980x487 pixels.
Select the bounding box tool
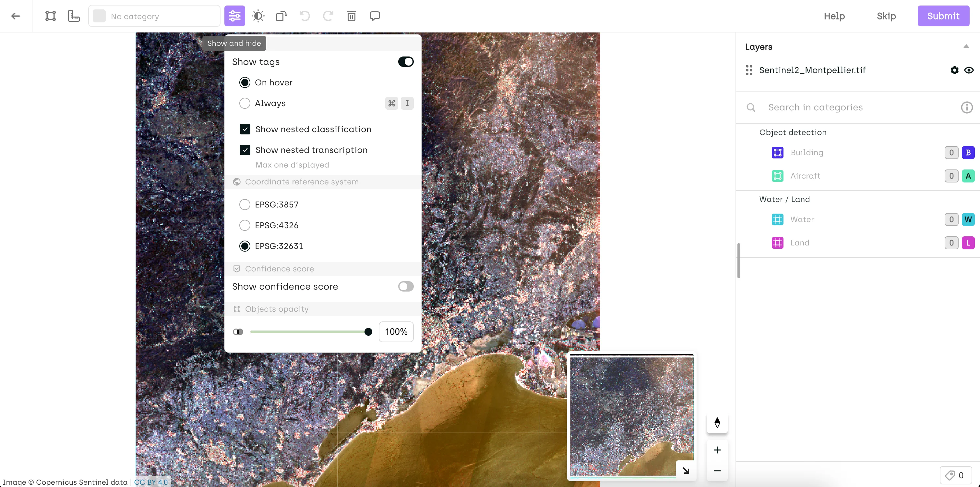tap(50, 16)
